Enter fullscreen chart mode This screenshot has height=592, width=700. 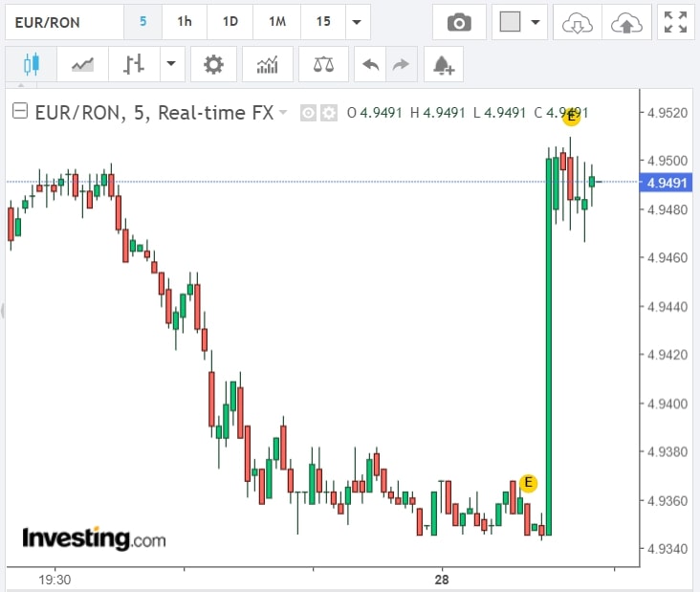click(675, 22)
